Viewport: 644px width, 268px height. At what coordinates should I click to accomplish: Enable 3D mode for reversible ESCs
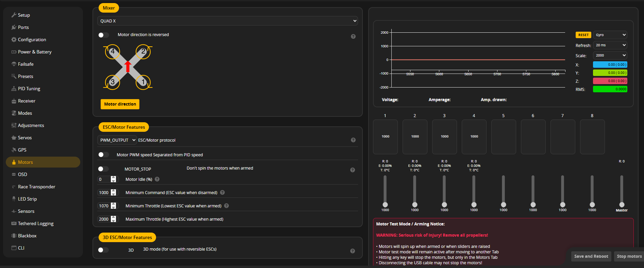pyautogui.click(x=103, y=250)
